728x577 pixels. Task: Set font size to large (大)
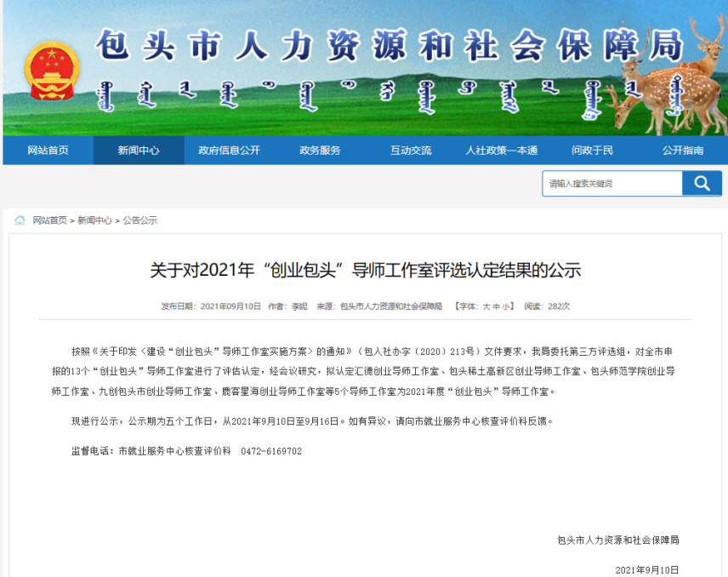486,306
